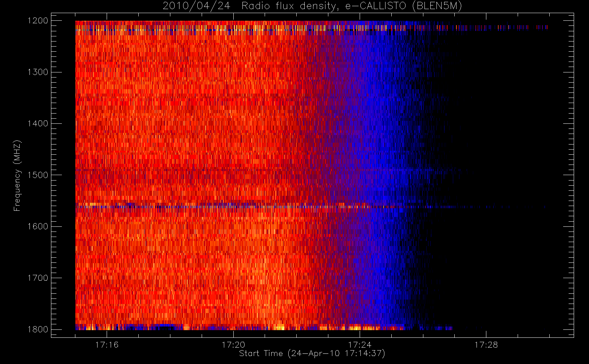The image size is (589, 364).
Task: Select the 1600 frequency axis label
Action: click(x=38, y=226)
